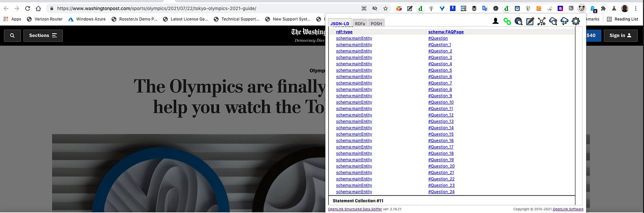Click the green chain-link icon in Sniffer
644x213 pixels.
[507, 21]
